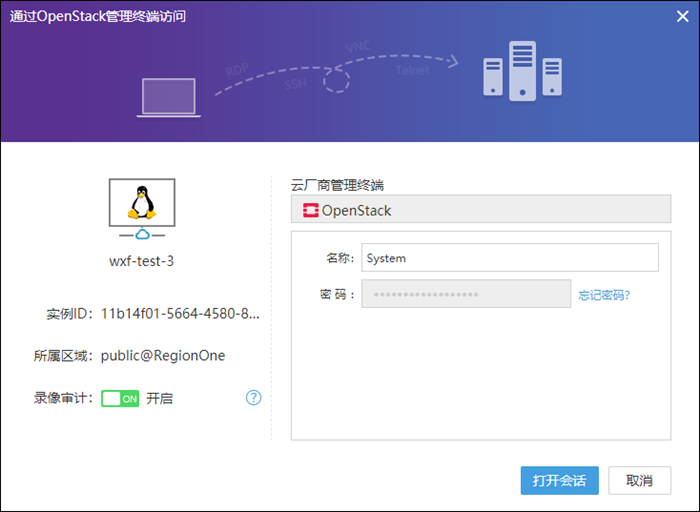
Task: Close the OpenStack terminal access dialog
Action: [682, 17]
